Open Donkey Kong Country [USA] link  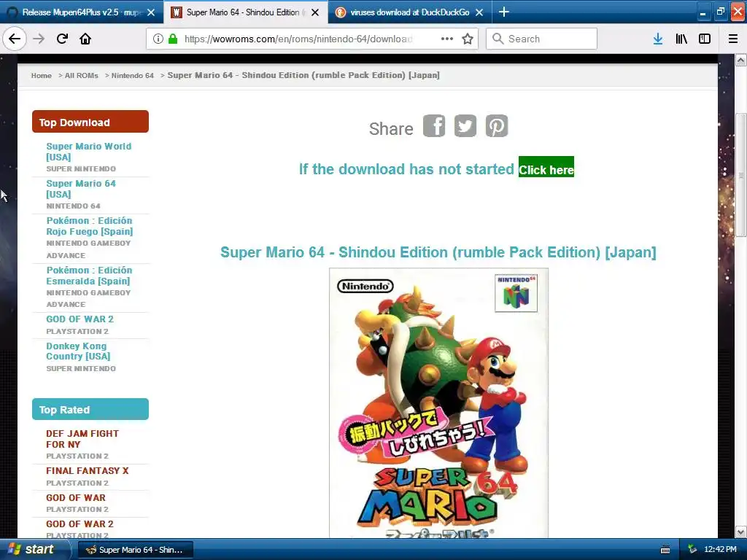click(78, 351)
